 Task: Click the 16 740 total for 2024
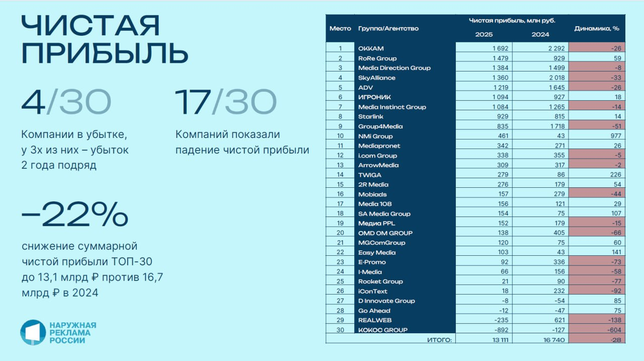point(553,339)
